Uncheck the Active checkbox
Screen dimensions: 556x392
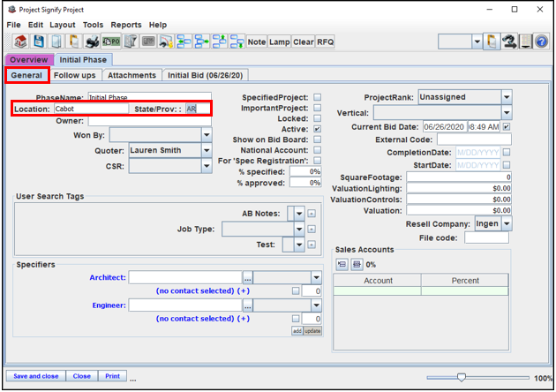pos(318,129)
